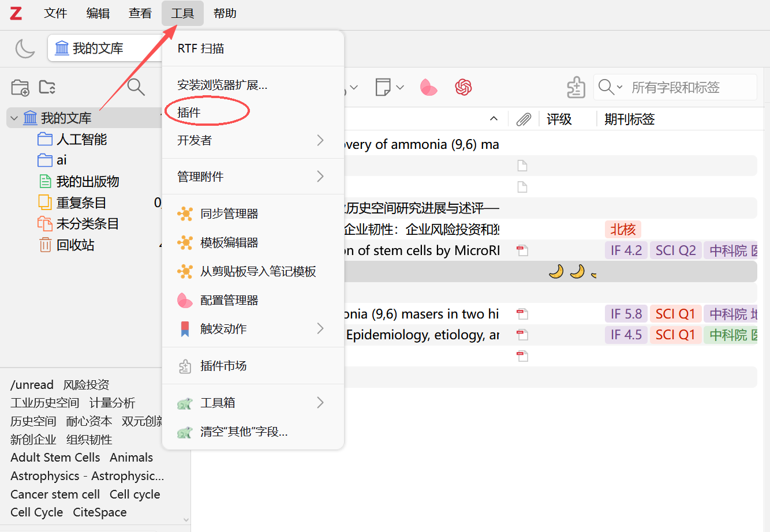Click the attachment paperclip column header

pyautogui.click(x=523, y=119)
